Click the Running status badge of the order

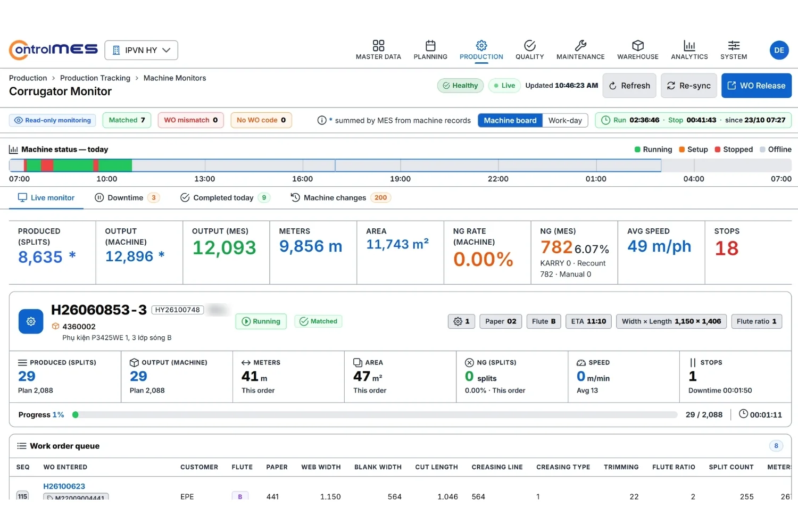click(x=261, y=321)
